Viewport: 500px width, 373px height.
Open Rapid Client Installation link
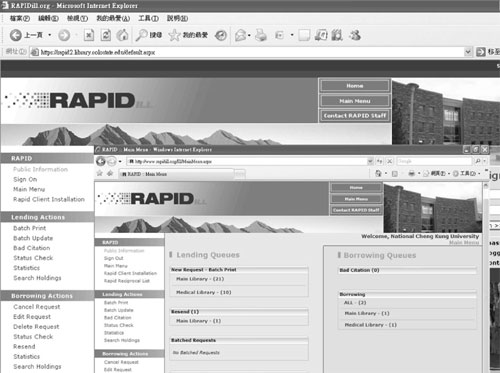49,199
